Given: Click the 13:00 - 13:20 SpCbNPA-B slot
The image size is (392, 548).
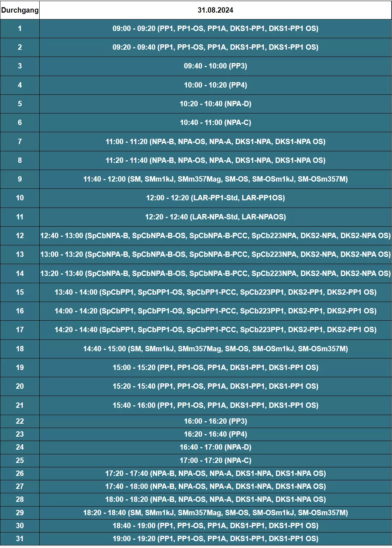Looking at the screenshot, I should pos(215,254).
